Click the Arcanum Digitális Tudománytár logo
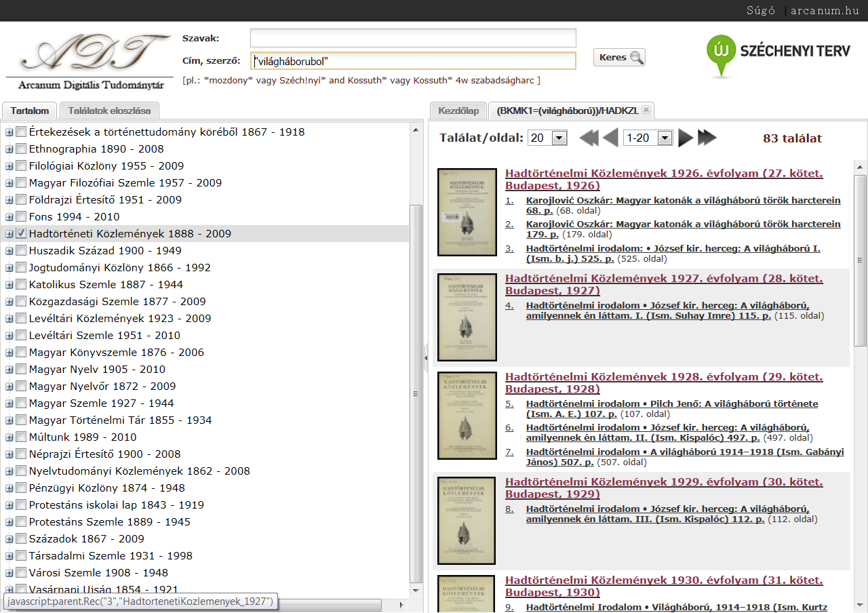The image size is (868, 613). click(88, 62)
